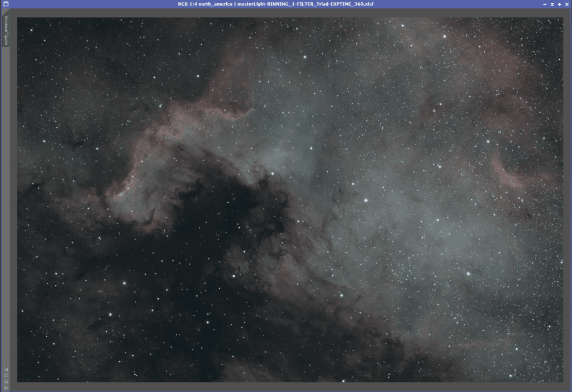Open the image window system icon menu
Viewport: 572px width, 392px height.
tap(6, 4)
